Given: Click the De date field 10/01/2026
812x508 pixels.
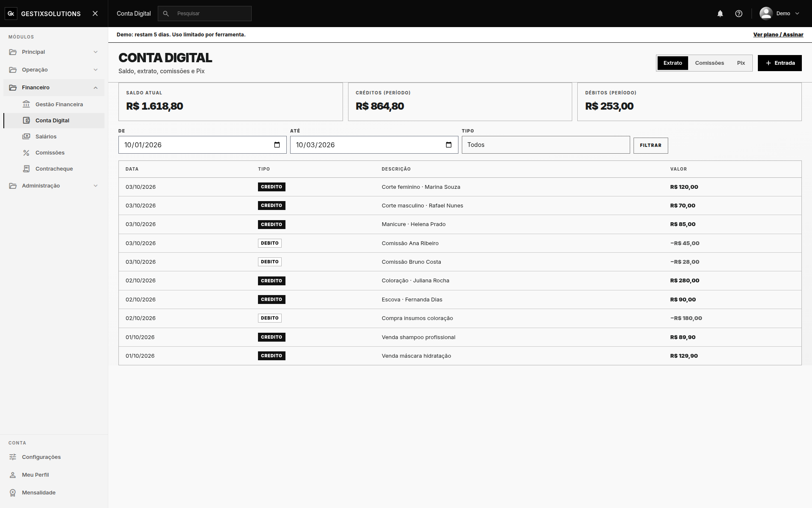Looking at the screenshot, I should click(x=202, y=145).
